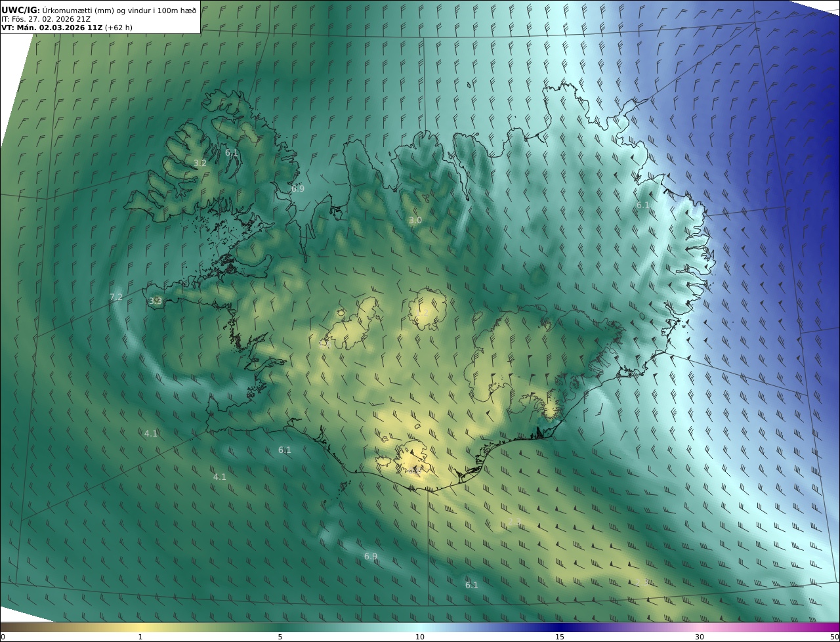Viewport: 840px width, 642px height.
Task: Click colorbar tick label 0
Action: pyautogui.click(x=3, y=637)
